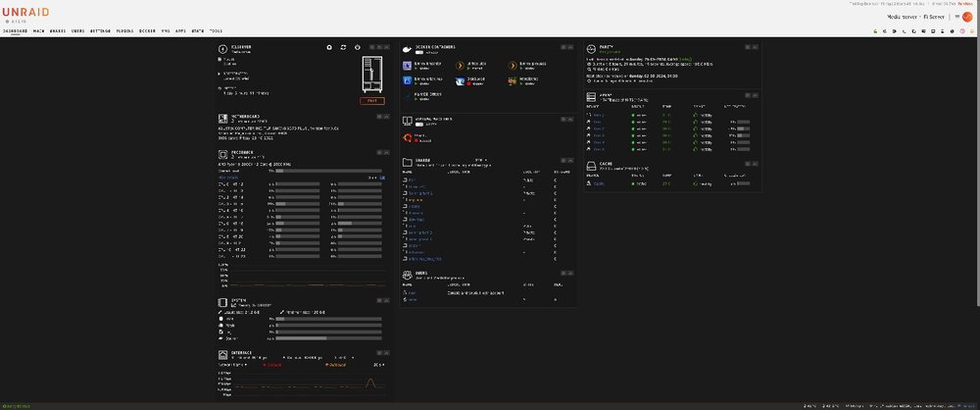980x410 pixels.
Task: Collapse the Virtual Machines card
Action: click(570, 119)
